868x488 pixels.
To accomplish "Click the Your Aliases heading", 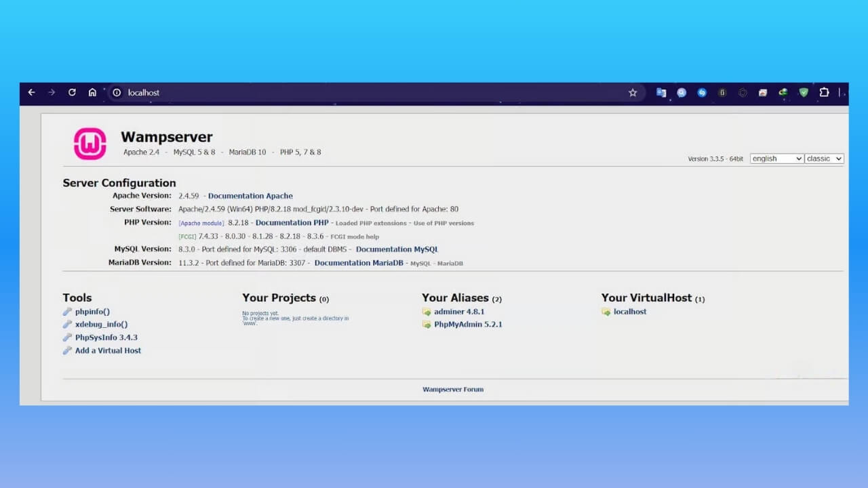I will tap(455, 298).
